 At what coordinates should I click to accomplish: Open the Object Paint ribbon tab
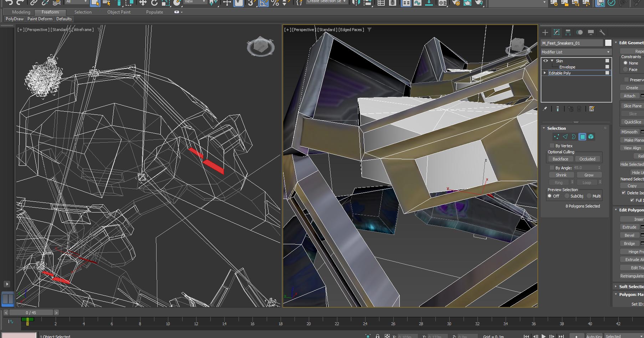119,12
